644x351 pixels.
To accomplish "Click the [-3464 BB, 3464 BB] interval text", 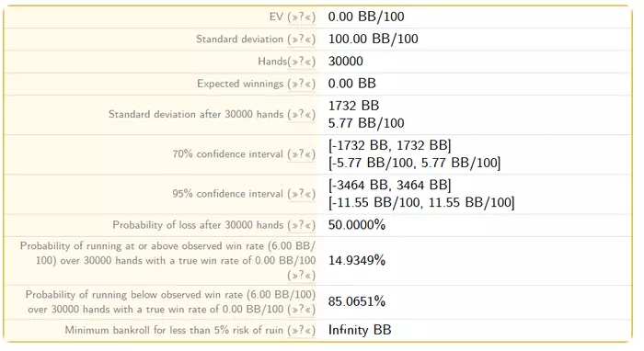I will [389, 186].
